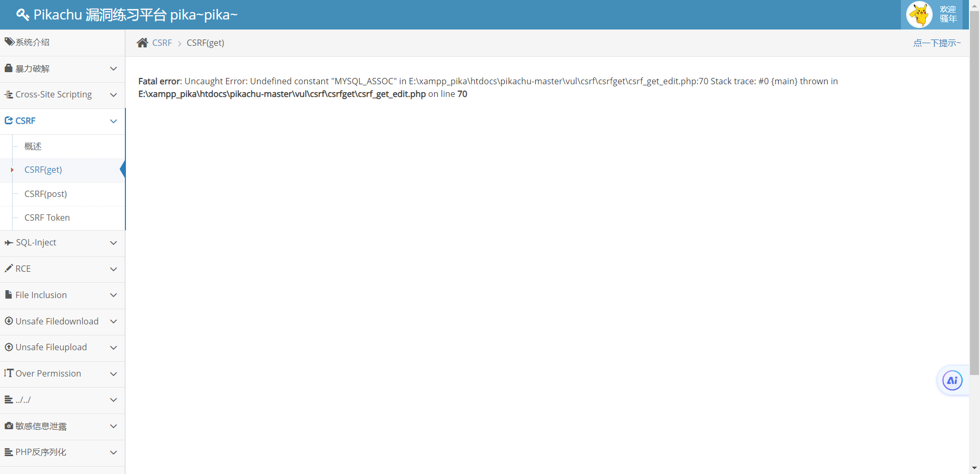Click the 点一下提示~ hint link

[x=937, y=43]
